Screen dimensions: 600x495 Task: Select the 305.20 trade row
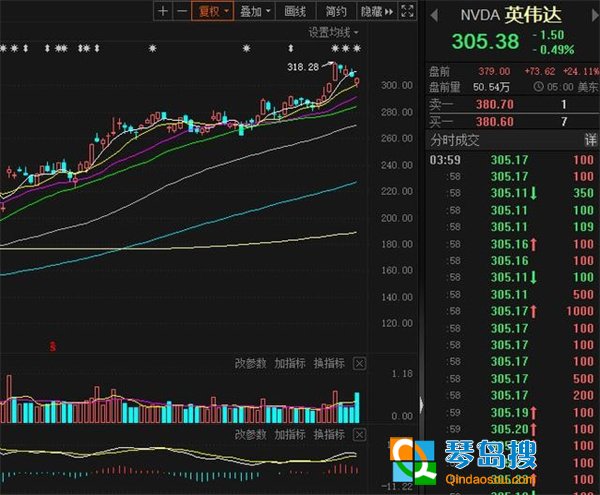tap(513, 429)
